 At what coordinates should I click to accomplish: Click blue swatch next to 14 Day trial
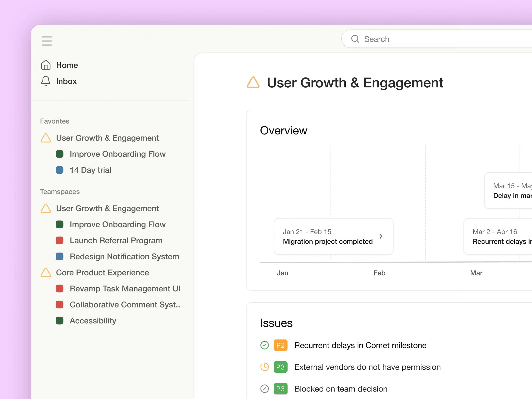(60, 170)
